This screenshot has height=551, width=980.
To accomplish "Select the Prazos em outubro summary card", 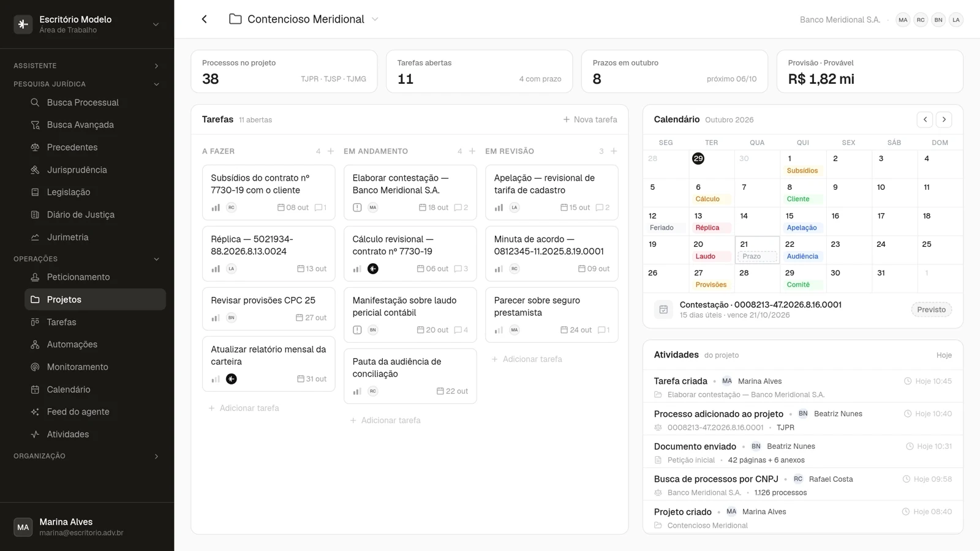I will (674, 72).
